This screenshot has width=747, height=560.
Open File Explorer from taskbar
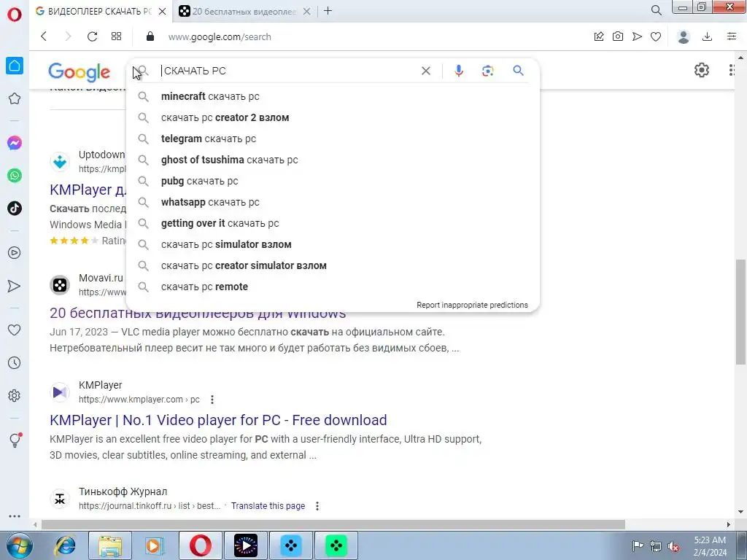point(110,545)
